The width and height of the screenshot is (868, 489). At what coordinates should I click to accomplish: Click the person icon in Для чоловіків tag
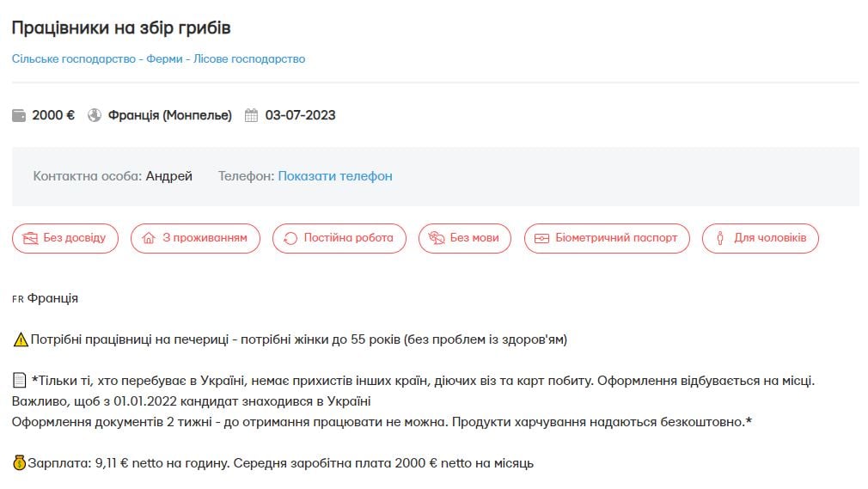(720, 238)
